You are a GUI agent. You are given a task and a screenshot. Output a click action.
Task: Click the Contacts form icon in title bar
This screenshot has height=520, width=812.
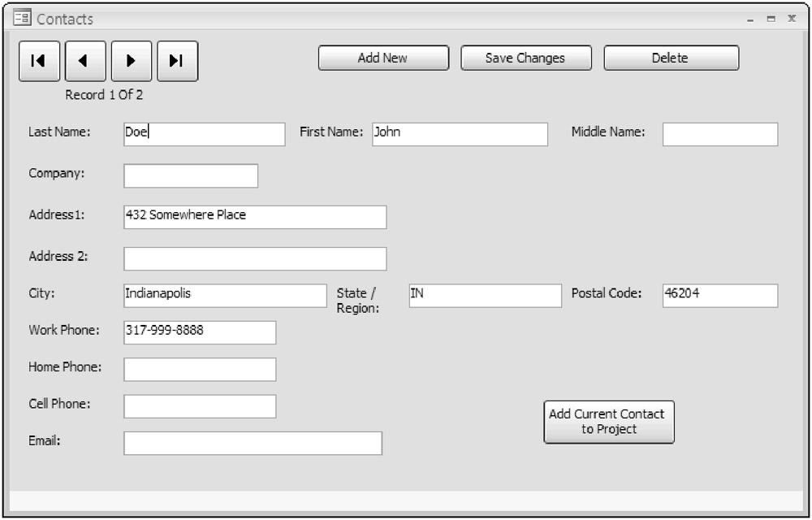click(x=22, y=18)
